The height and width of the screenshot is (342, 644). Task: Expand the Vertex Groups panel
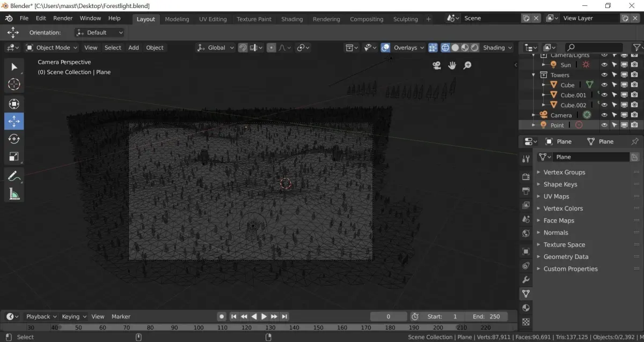pyautogui.click(x=564, y=172)
